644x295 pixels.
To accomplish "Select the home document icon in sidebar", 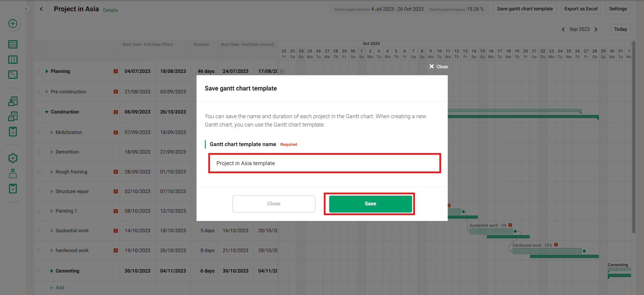I will pos(13,116).
